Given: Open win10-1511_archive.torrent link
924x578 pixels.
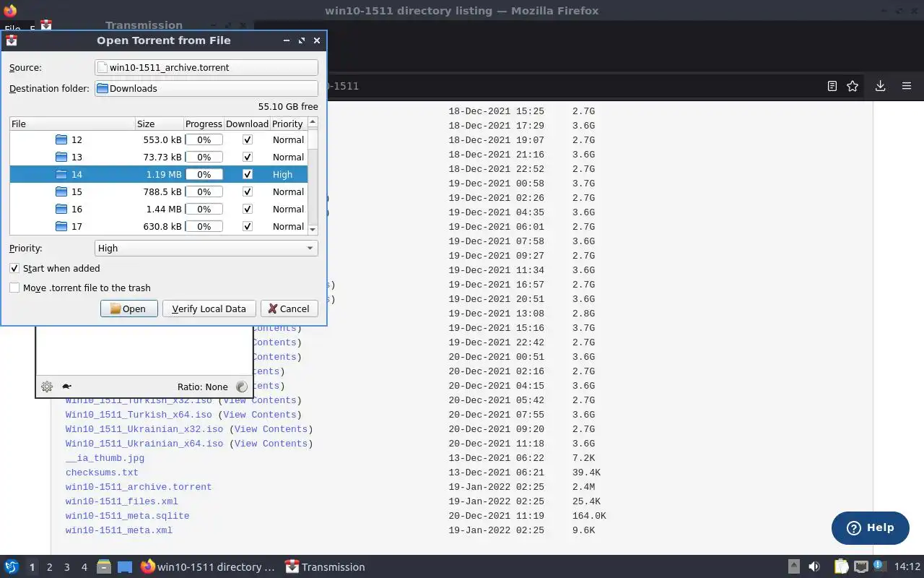Looking at the screenshot, I should 139,487.
